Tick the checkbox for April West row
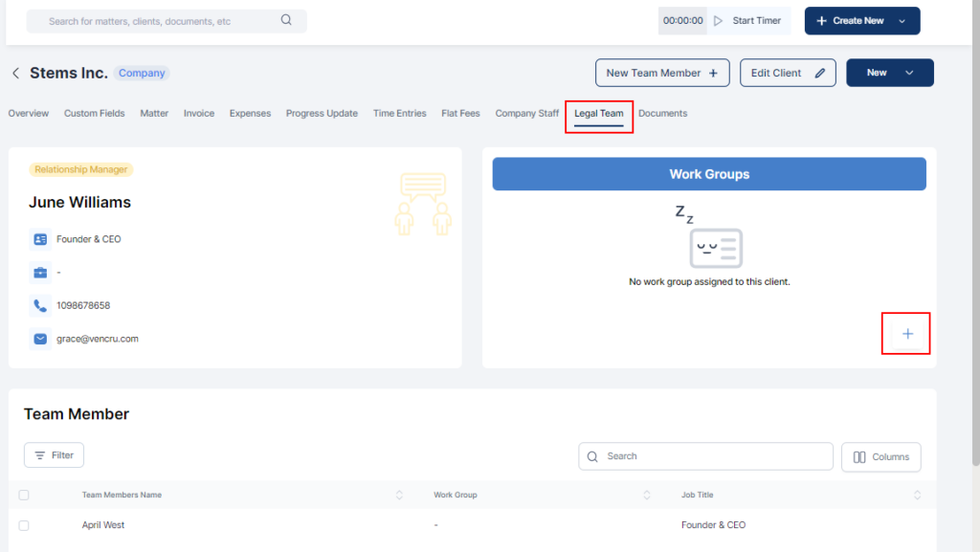Screen dimensions: 980x552 [x=24, y=525]
